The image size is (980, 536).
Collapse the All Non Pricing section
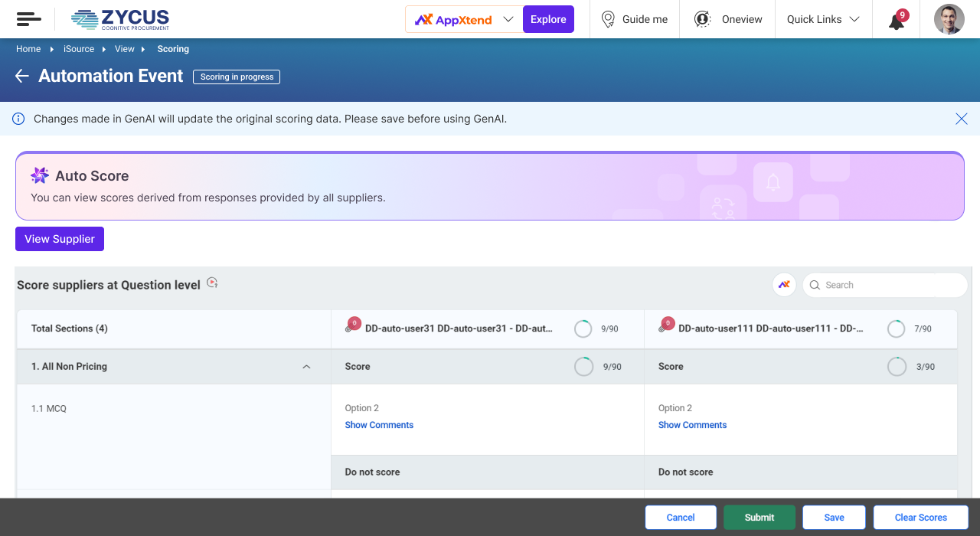click(306, 367)
